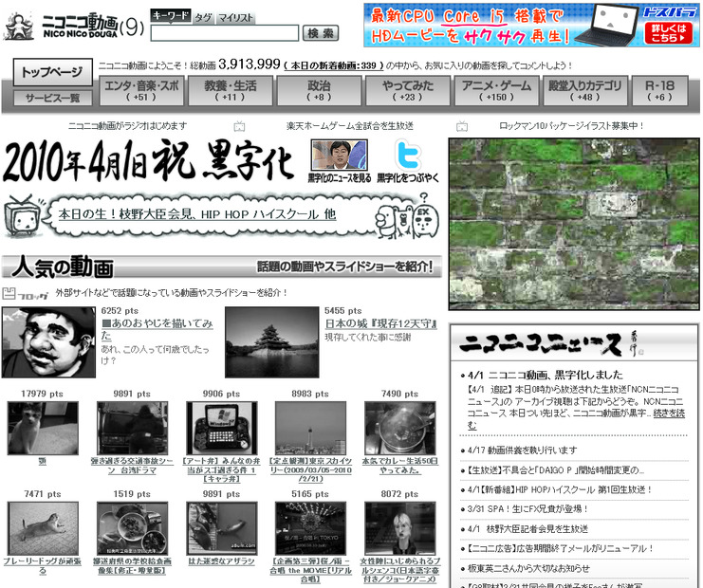Open the 黒字化 news thumbnail
Screen dimensions: 703x588
pos(340,156)
